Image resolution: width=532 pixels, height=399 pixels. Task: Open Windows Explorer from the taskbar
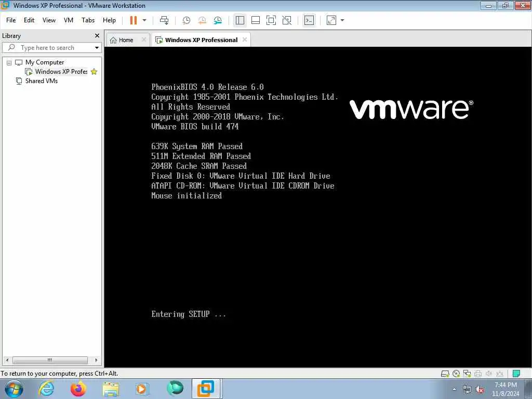111,390
